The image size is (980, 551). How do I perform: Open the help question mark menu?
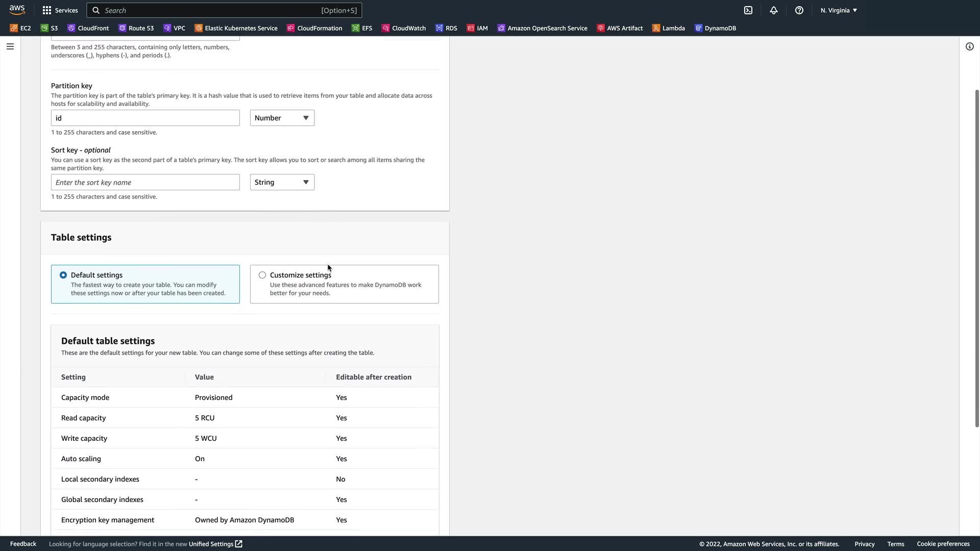(799, 10)
